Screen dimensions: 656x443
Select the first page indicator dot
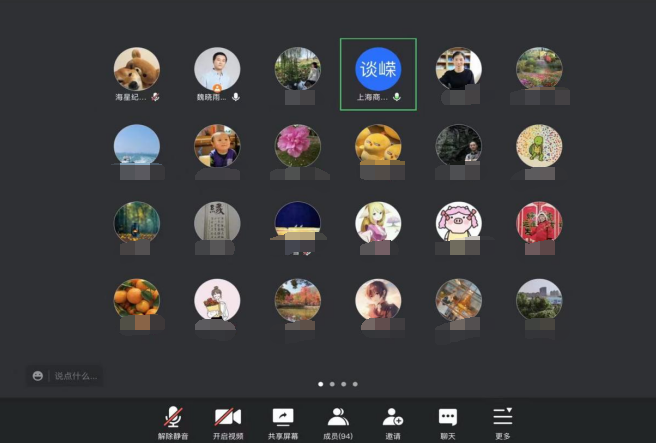tap(320, 384)
